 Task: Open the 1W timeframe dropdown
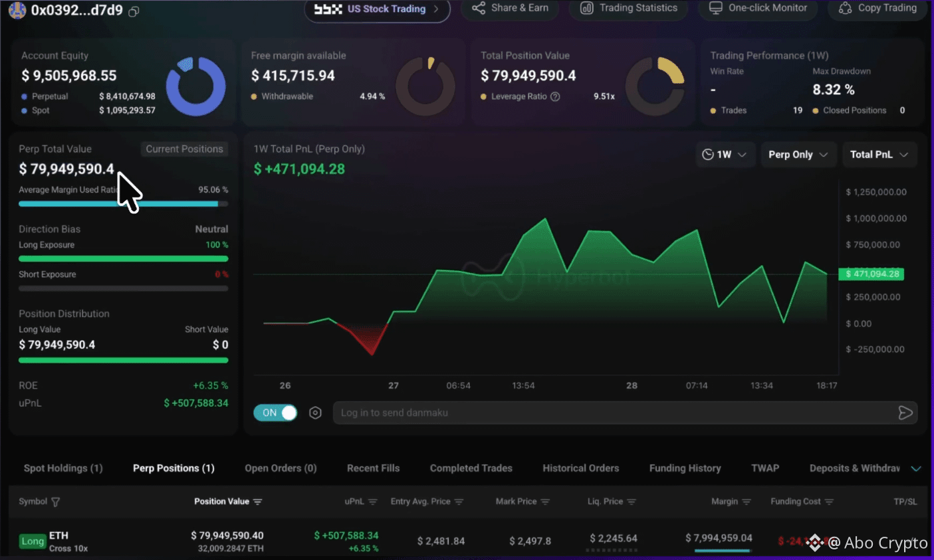725,155
